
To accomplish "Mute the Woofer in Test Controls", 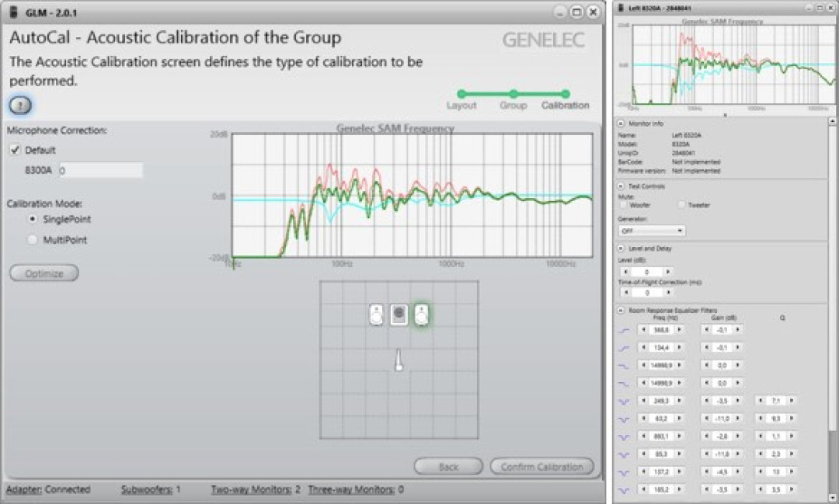I will pyautogui.click(x=623, y=204).
